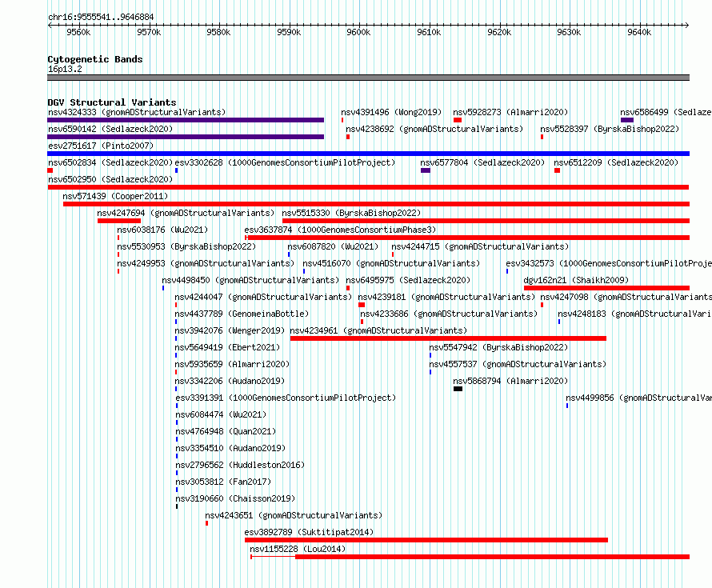Select the nsv1155228 Lou2014 label
This screenshot has width=712, height=588.
click(x=298, y=549)
